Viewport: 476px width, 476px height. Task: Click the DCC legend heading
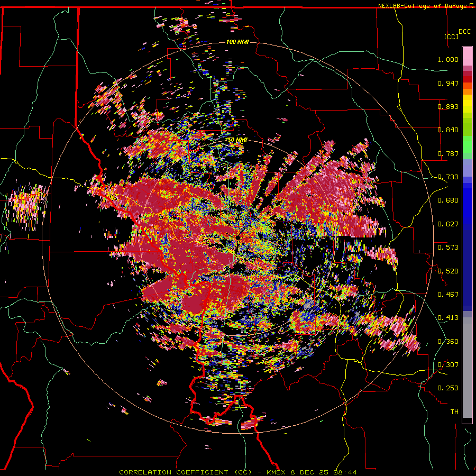pyautogui.click(x=464, y=32)
